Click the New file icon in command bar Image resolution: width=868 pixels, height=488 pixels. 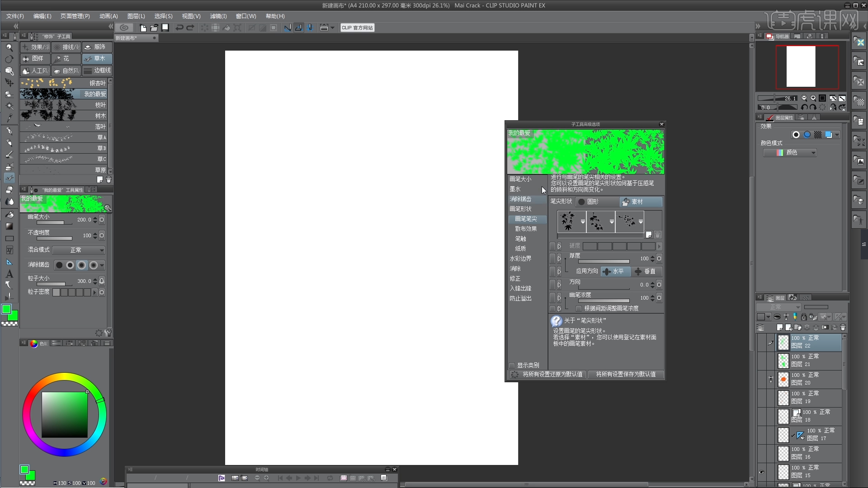pyautogui.click(x=143, y=28)
